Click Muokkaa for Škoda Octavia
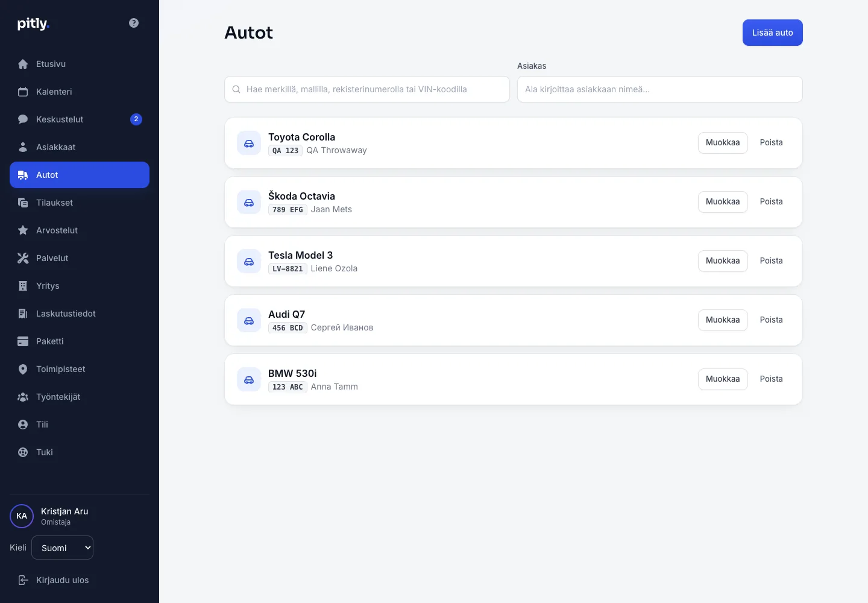Viewport: 868px width, 603px height. pos(723,202)
